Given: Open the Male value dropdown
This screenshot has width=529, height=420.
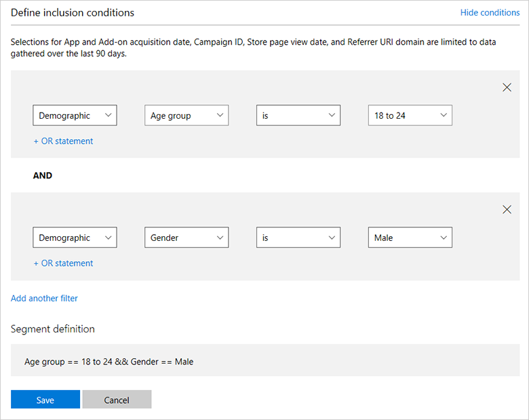Looking at the screenshot, I should (410, 237).
